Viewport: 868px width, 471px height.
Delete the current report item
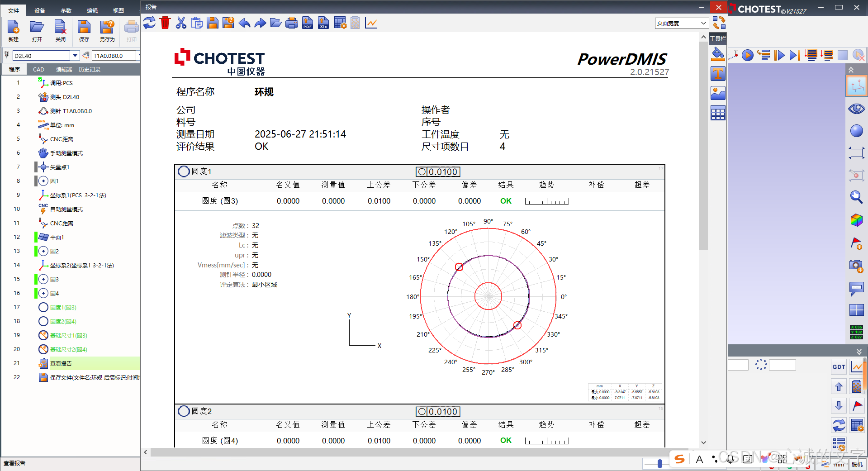(x=165, y=23)
